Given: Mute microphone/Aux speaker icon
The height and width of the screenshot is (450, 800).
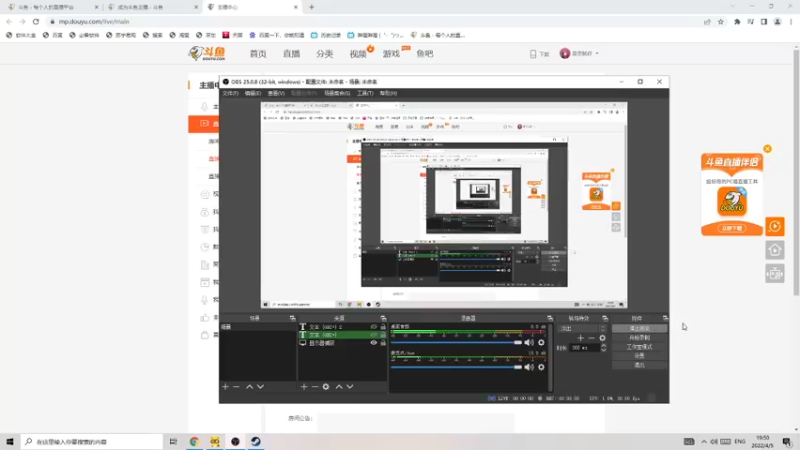Looking at the screenshot, I should tap(529, 367).
